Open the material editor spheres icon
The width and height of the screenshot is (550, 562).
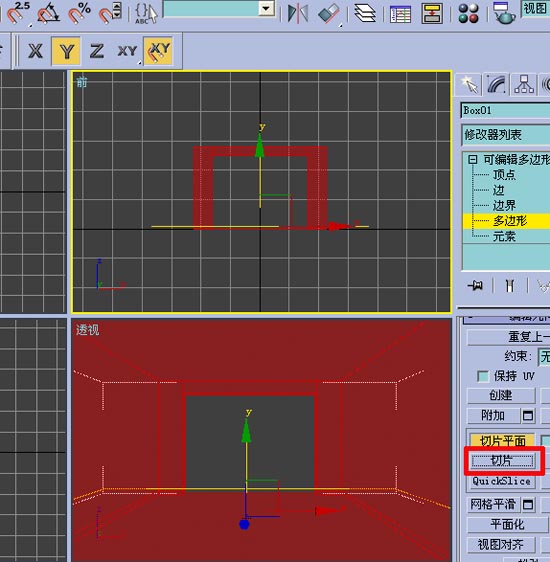point(468,13)
